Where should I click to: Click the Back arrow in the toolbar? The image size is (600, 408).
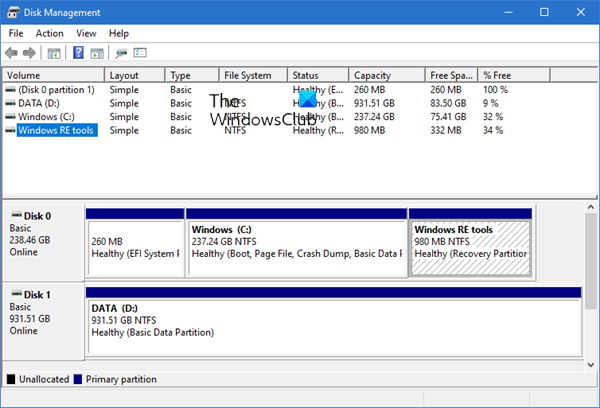[11, 52]
